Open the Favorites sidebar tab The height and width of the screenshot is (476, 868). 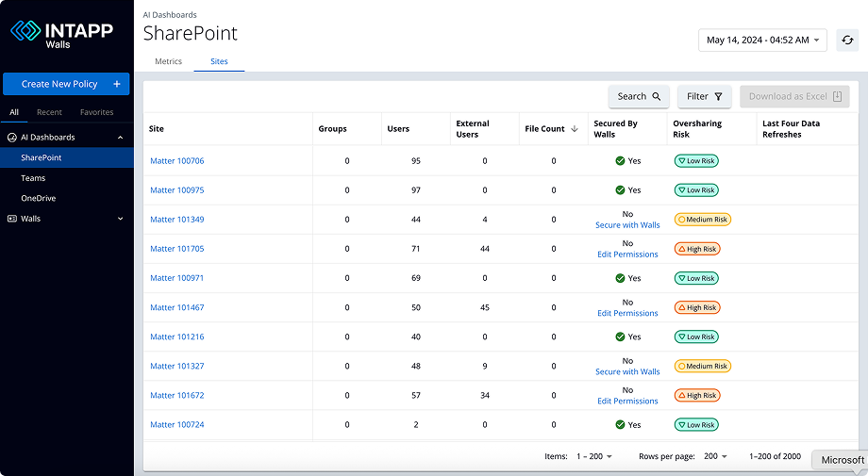click(97, 112)
